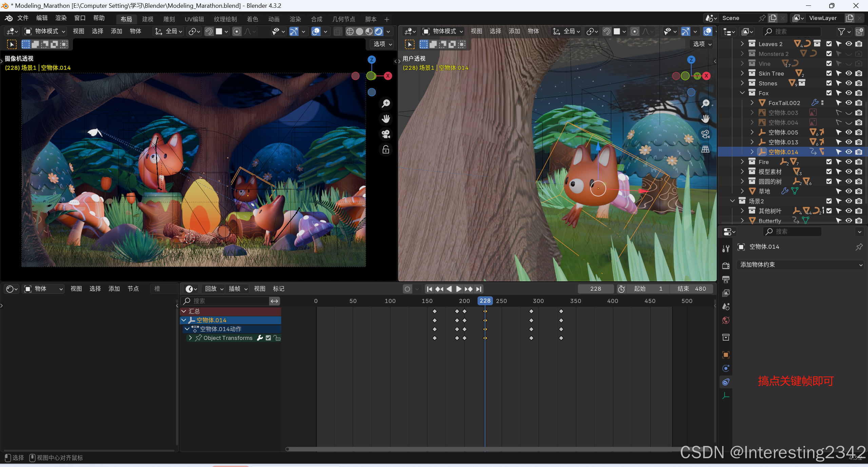Click the camera view icon in left viewport
This screenshot has width=868, height=467.
point(386,134)
